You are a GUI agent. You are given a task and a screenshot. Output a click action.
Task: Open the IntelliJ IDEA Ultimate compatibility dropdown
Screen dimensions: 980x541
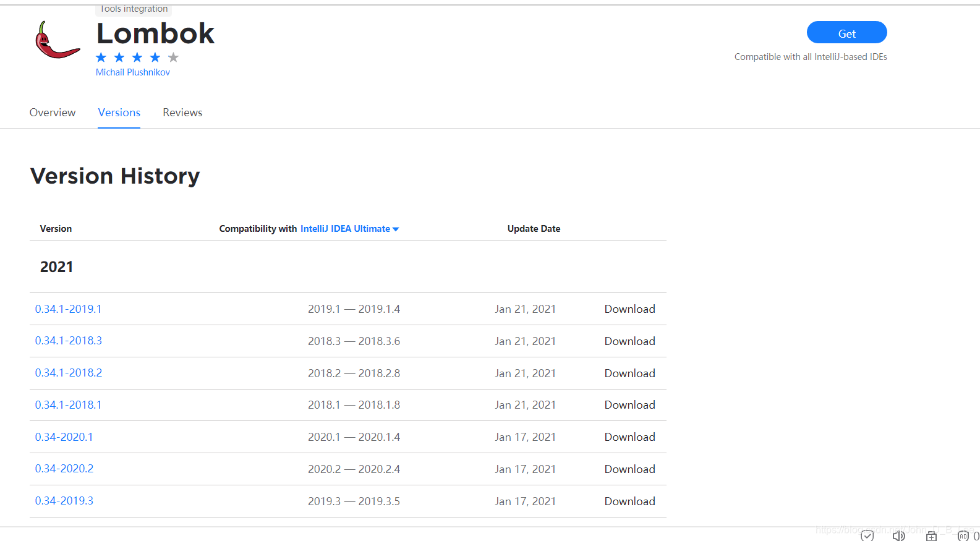tap(349, 229)
